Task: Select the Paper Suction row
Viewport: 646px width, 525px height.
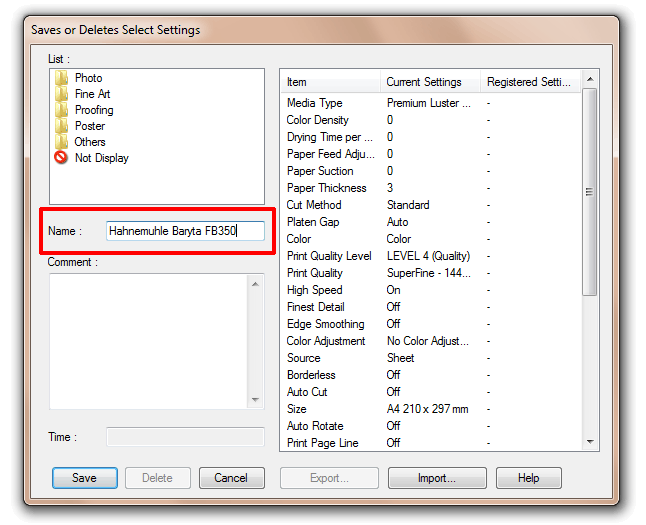Action: [x=431, y=171]
